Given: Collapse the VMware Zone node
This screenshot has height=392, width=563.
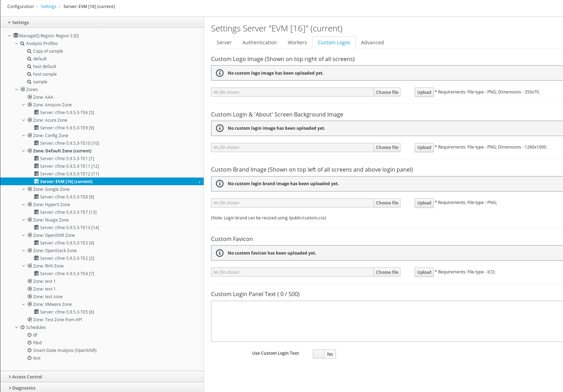Looking at the screenshot, I should coord(23,304).
